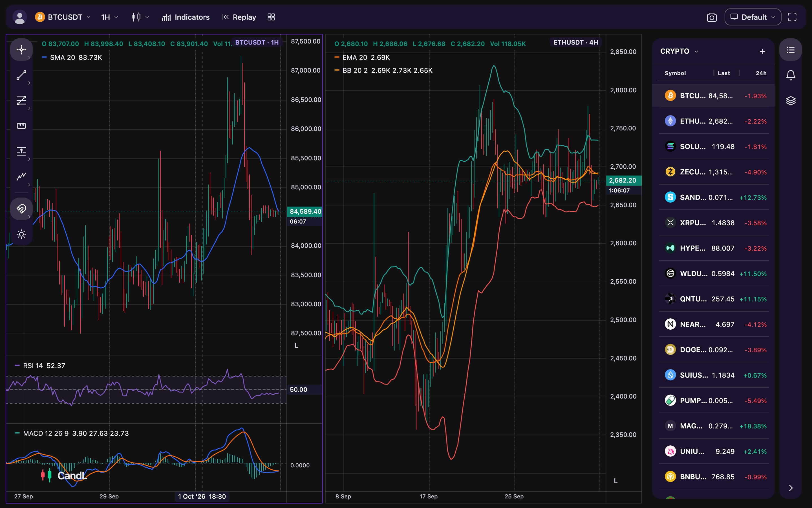
Task: Select SOLU... row in the watchlist
Action: (713, 147)
